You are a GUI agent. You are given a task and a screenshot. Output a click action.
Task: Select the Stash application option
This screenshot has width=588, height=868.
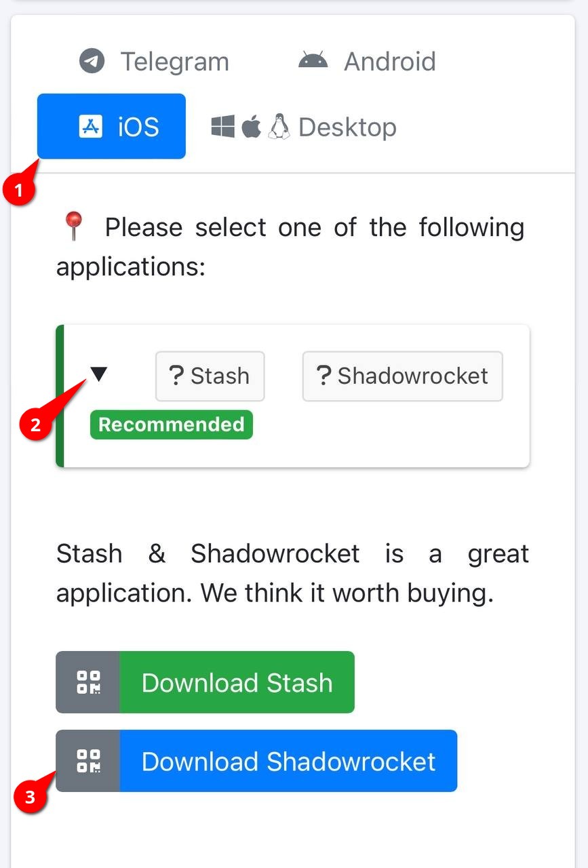point(210,375)
